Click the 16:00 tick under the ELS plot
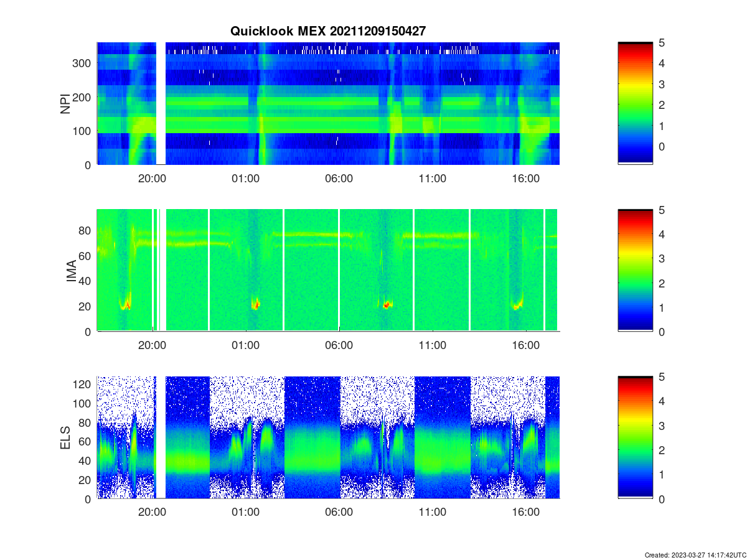 525,512
